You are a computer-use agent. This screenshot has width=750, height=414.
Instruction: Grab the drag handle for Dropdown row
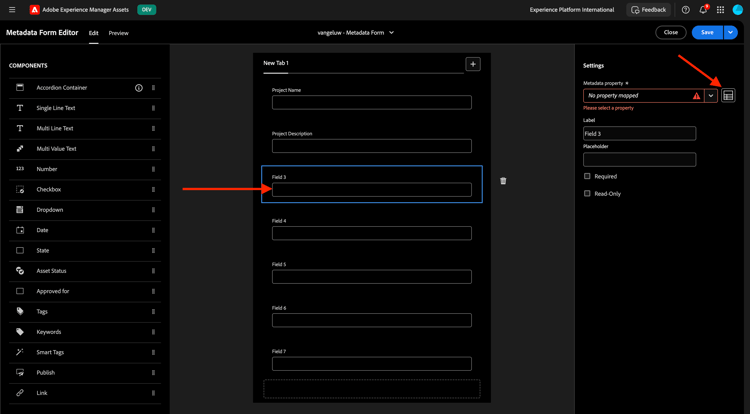tap(154, 210)
